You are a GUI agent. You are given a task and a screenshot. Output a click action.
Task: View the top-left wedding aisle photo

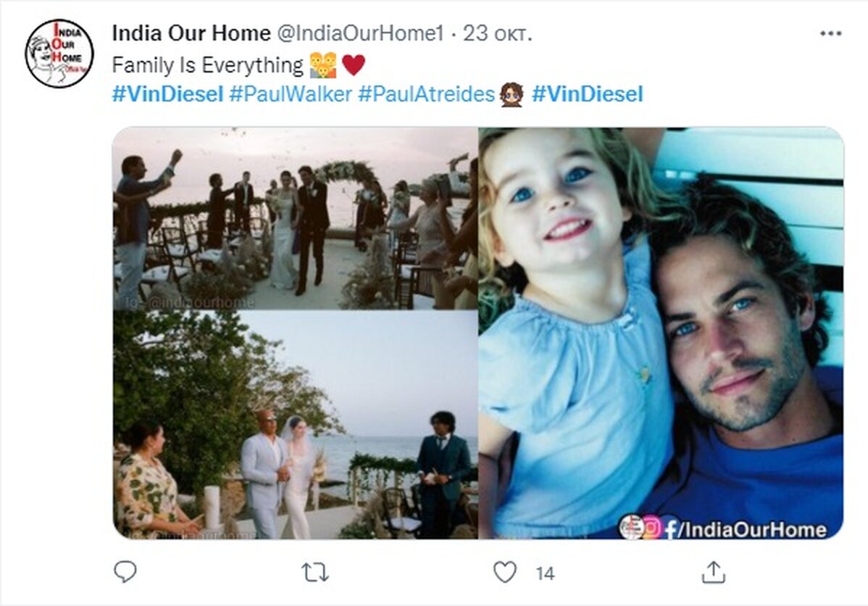tap(295, 218)
